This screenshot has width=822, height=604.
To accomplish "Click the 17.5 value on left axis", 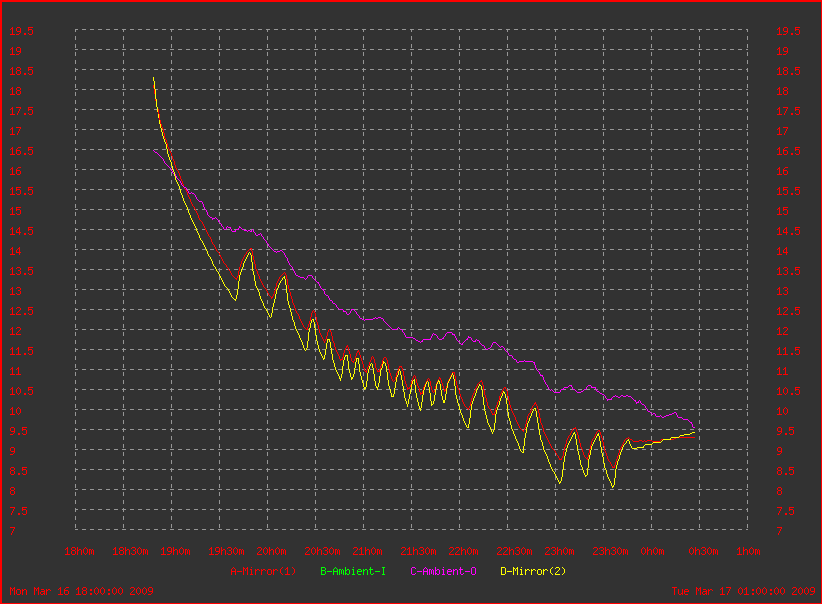I will tap(21, 111).
